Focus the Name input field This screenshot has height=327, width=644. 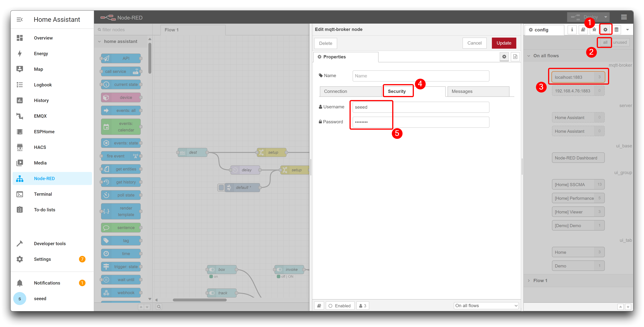[421, 76]
